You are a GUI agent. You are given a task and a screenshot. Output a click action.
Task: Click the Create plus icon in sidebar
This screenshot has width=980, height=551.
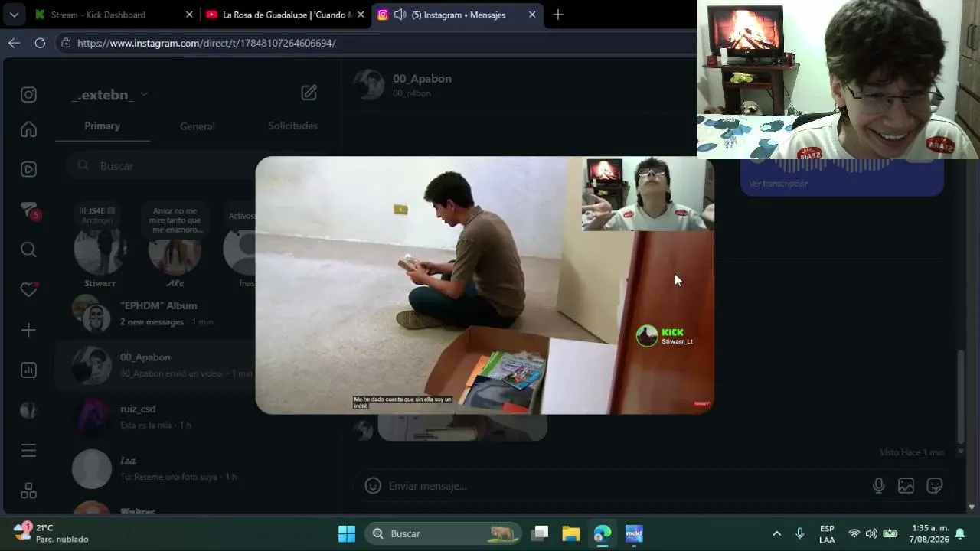(28, 330)
